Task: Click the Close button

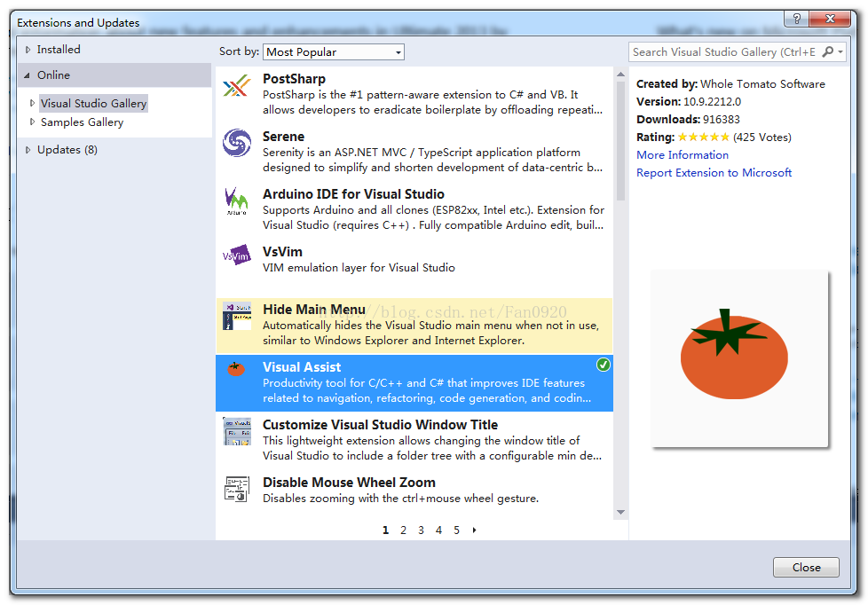Action: [806, 568]
